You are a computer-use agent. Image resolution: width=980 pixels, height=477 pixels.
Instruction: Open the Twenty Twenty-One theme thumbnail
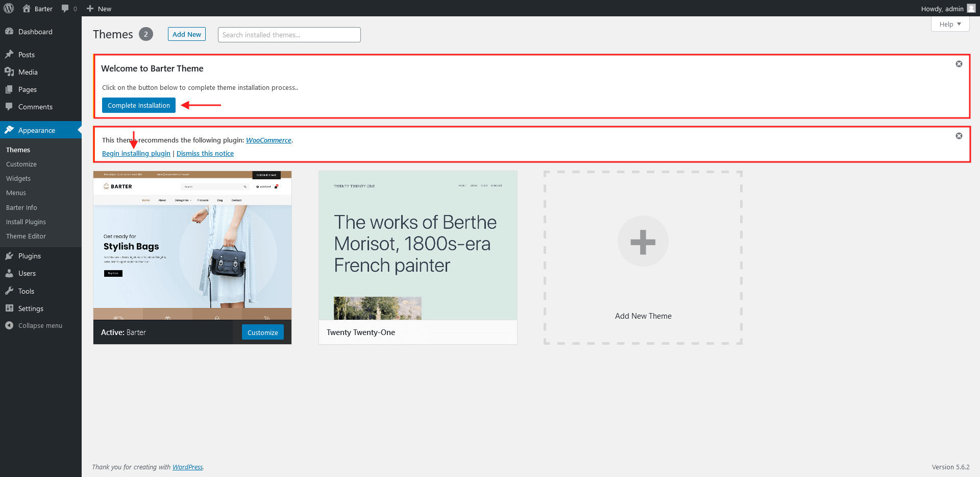click(418, 246)
